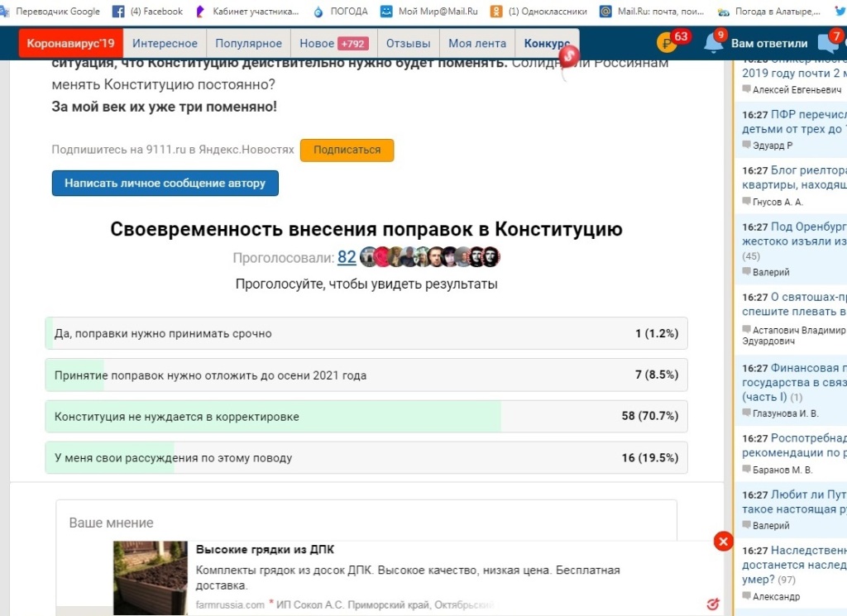
Task: Open the Мой Мир@Mail.Ru bookmark
Action: (387, 12)
